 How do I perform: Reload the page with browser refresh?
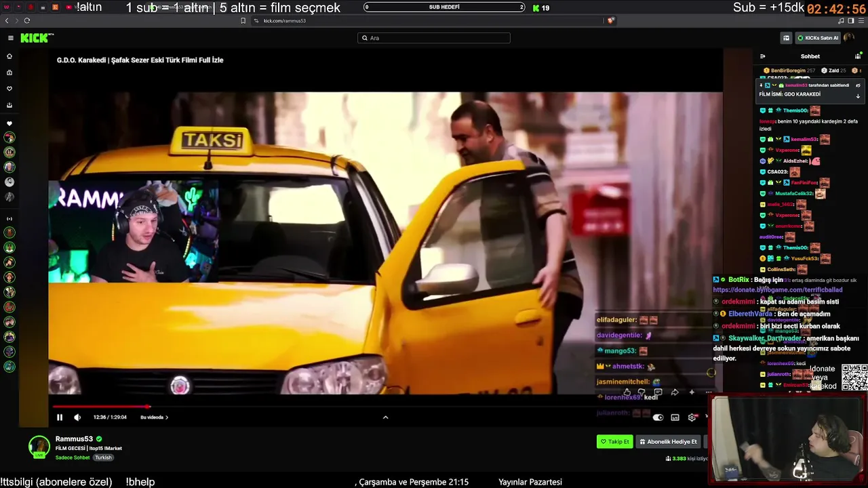click(26, 20)
